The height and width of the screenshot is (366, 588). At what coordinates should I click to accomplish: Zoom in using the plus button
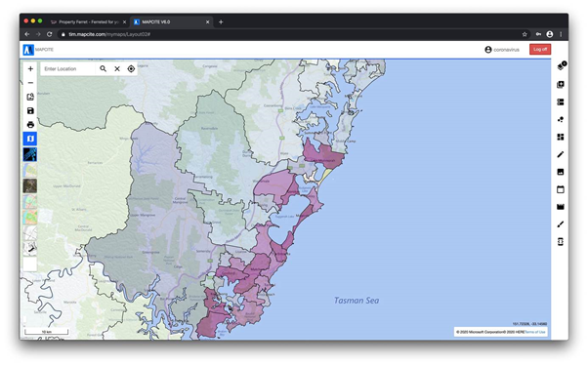[30, 69]
